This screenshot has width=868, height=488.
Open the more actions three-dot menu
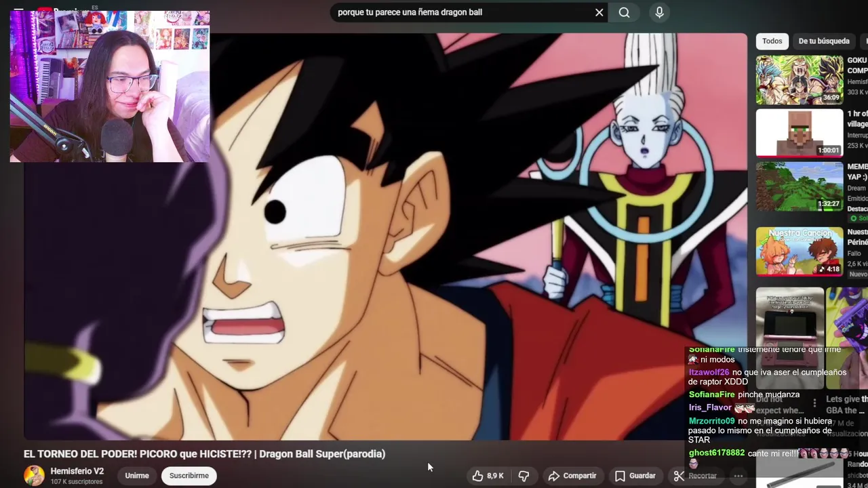click(x=738, y=476)
